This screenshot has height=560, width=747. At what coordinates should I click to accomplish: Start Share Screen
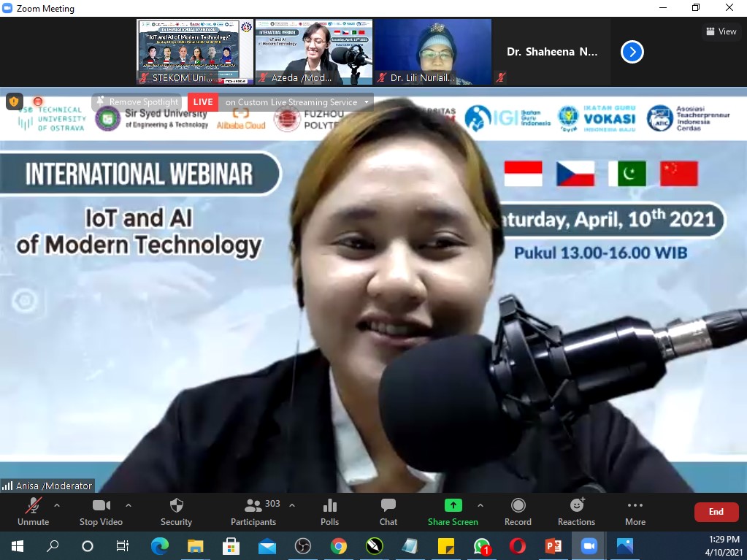pos(453,512)
